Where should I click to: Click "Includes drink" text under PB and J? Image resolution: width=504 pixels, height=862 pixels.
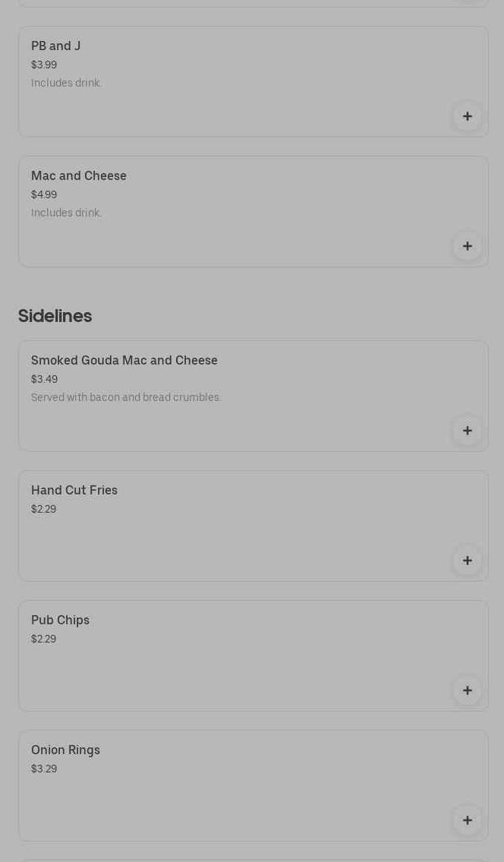tap(66, 84)
